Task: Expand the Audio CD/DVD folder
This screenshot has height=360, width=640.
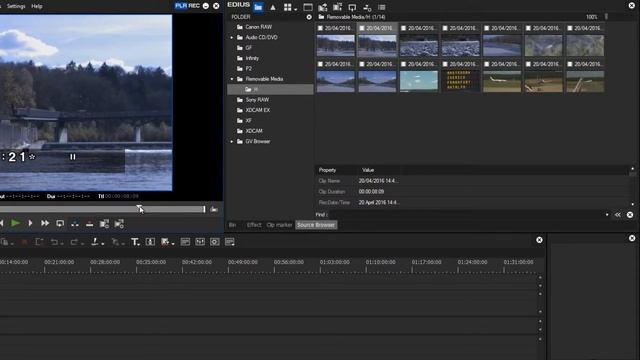Action: (x=232, y=38)
